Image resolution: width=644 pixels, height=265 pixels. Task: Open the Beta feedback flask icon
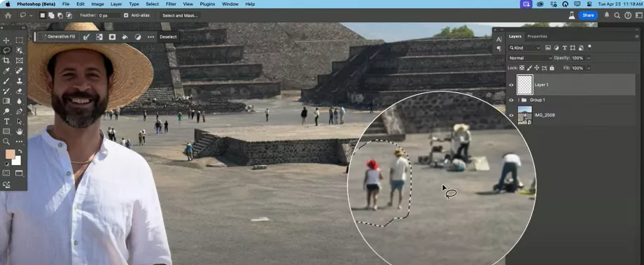571,15
